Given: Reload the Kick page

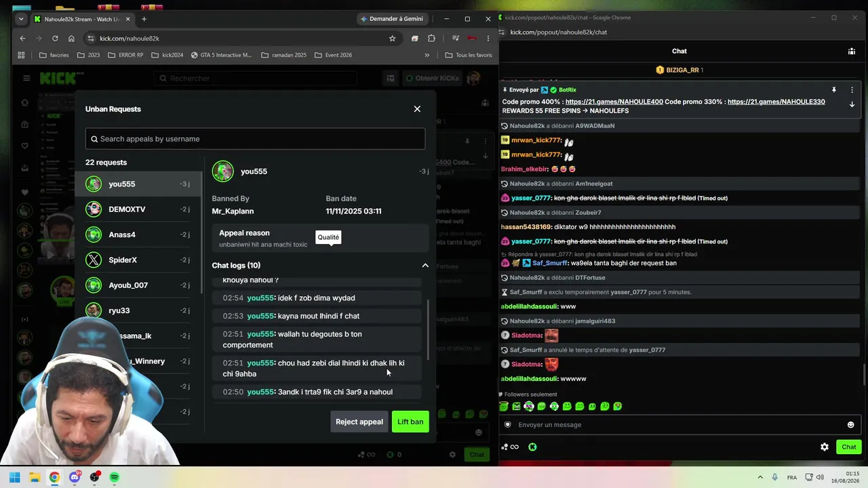Looking at the screenshot, I should pos(55,39).
